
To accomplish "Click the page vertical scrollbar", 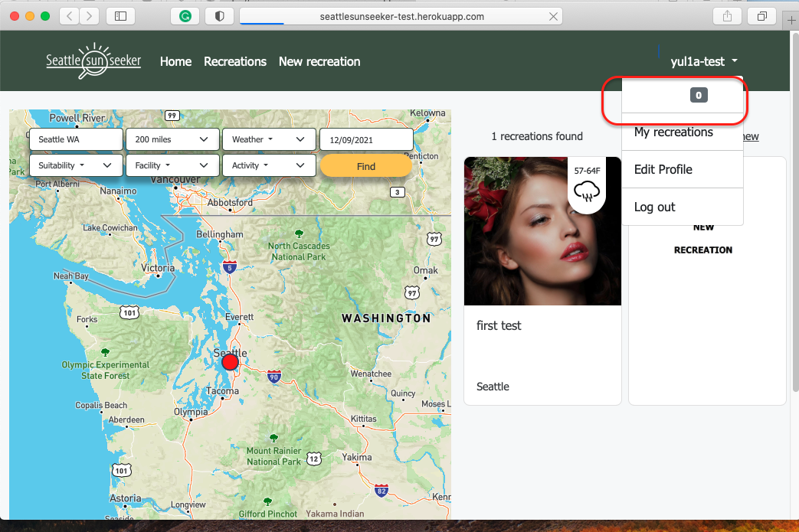I will coord(795,214).
